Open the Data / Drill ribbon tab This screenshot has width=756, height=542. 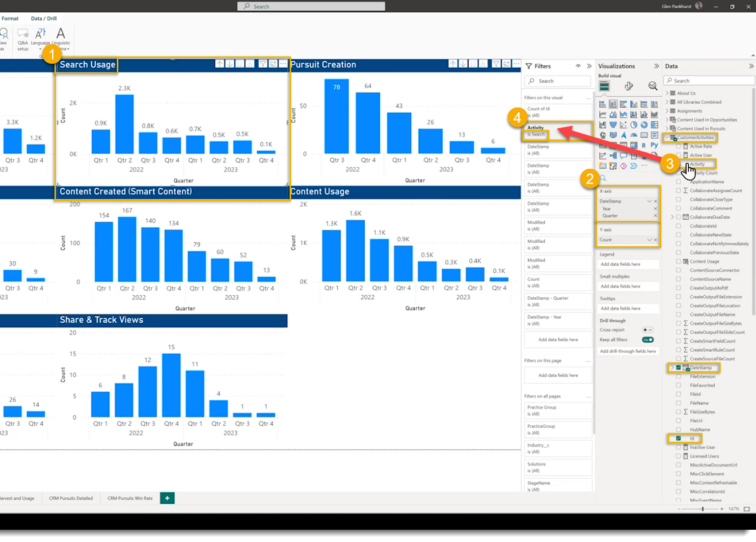(44, 19)
